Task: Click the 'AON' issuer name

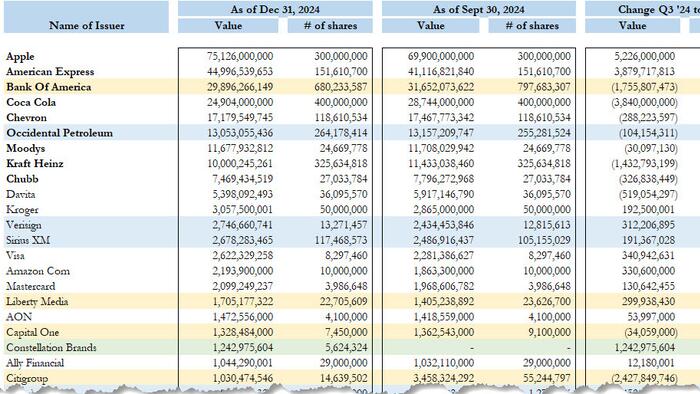Action: [x=19, y=317]
